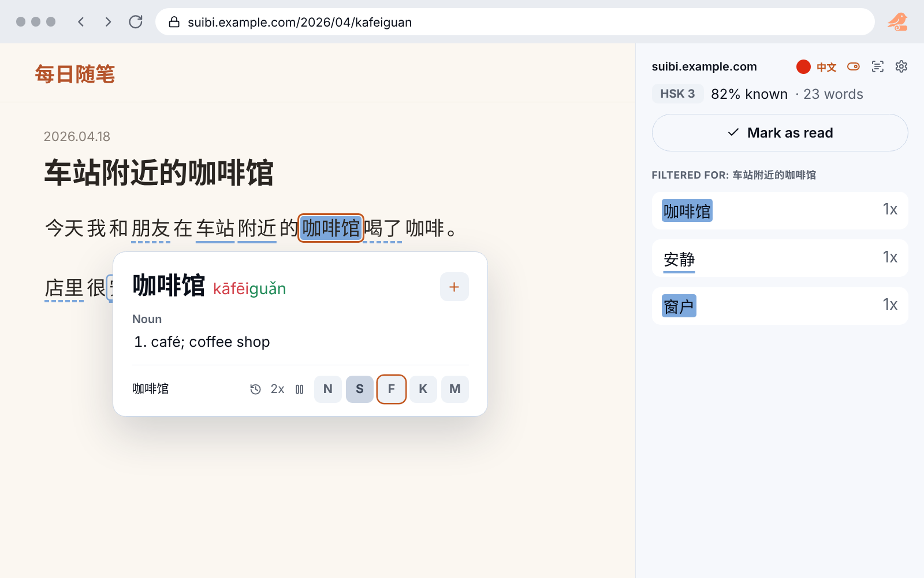Click the 每日随笔 site title
This screenshot has width=924, height=578.
75,74
